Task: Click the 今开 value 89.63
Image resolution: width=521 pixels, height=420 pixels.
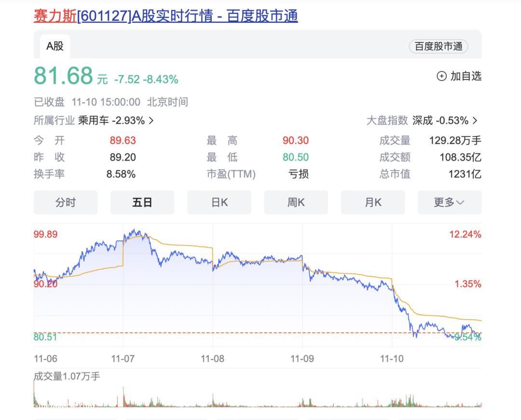Action: [x=123, y=140]
